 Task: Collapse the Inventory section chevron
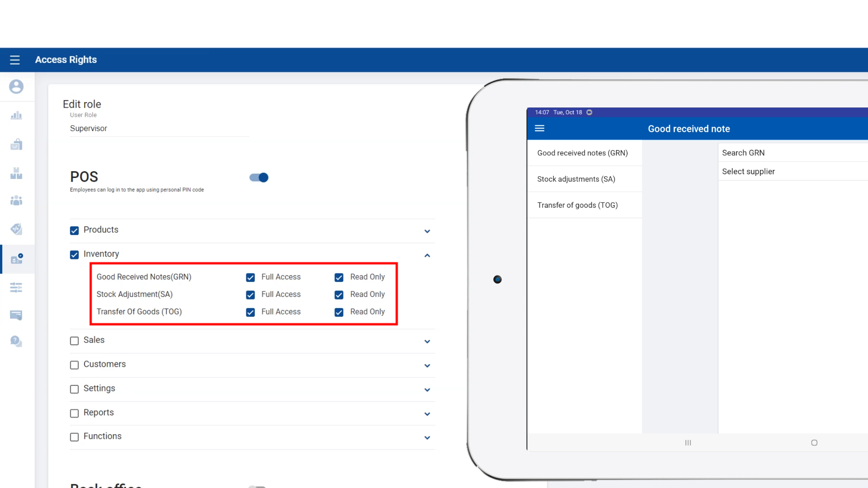click(x=427, y=256)
